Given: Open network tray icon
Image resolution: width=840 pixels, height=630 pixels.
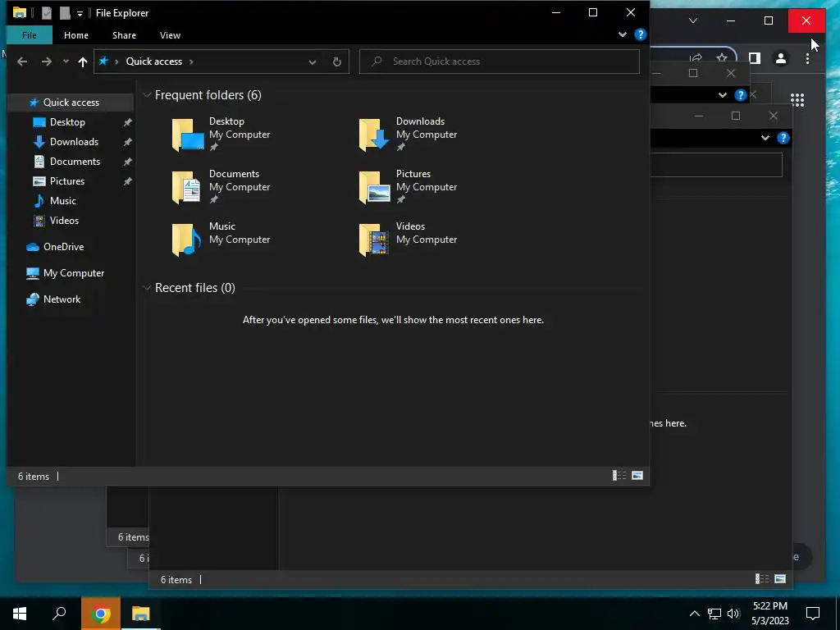Looking at the screenshot, I should [x=714, y=614].
